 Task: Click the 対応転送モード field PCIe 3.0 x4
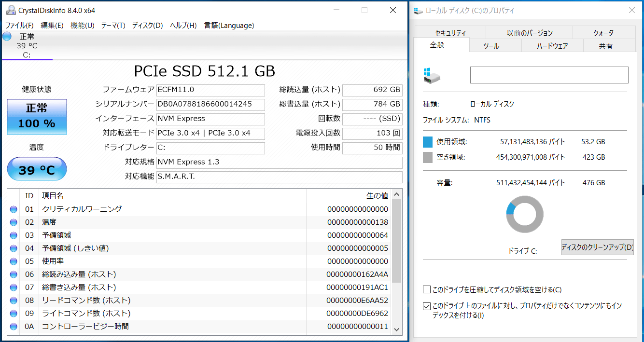(210, 134)
